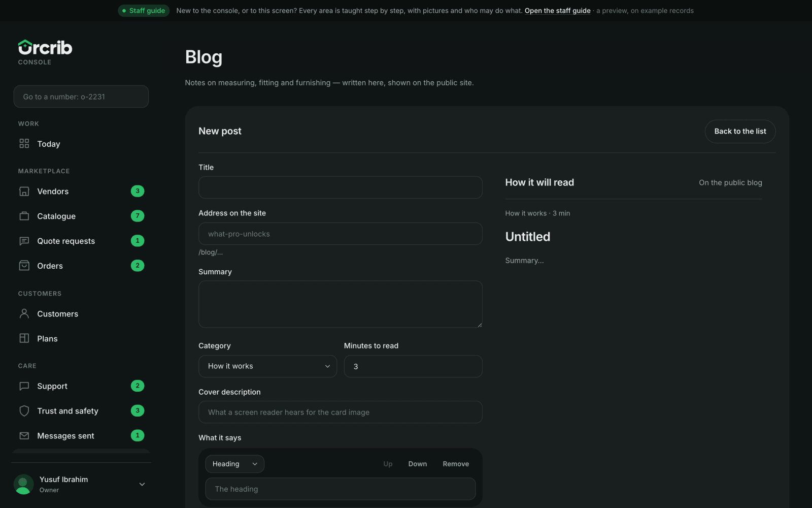Image resolution: width=812 pixels, height=508 pixels.
Task: Click the Plans layout icon
Action: (x=24, y=338)
